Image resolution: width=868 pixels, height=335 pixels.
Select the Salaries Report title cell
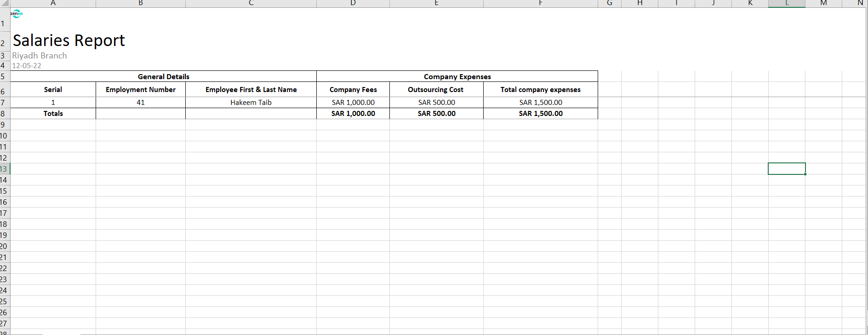(69, 40)
